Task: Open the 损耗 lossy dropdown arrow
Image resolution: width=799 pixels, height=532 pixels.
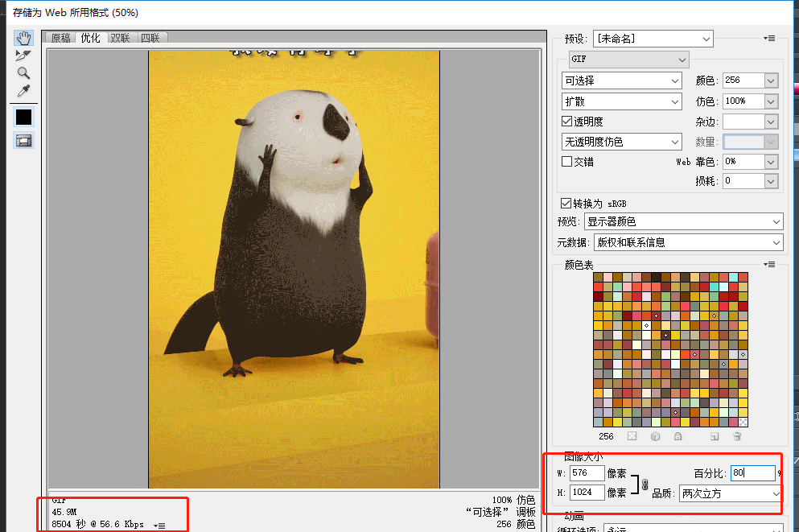Action: [771, 181]
